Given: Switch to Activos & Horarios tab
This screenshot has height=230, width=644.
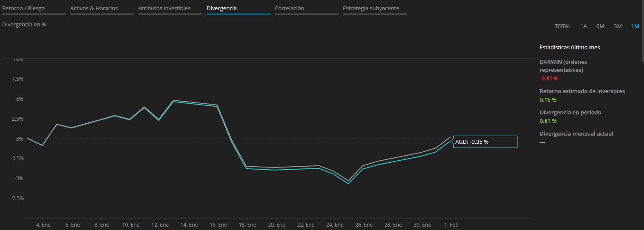Looking at the screenshot, I should click(x=94, y=9).
